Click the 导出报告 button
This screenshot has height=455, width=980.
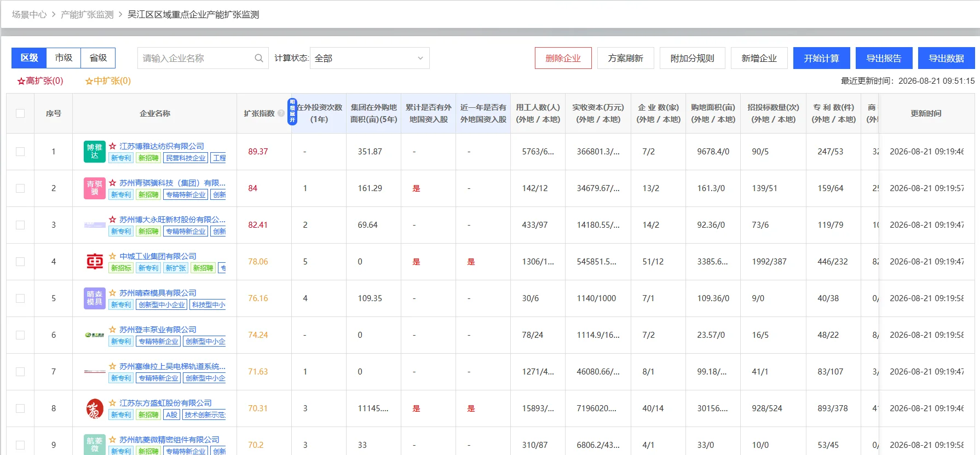pyautogui.click(x=884, y=58)
